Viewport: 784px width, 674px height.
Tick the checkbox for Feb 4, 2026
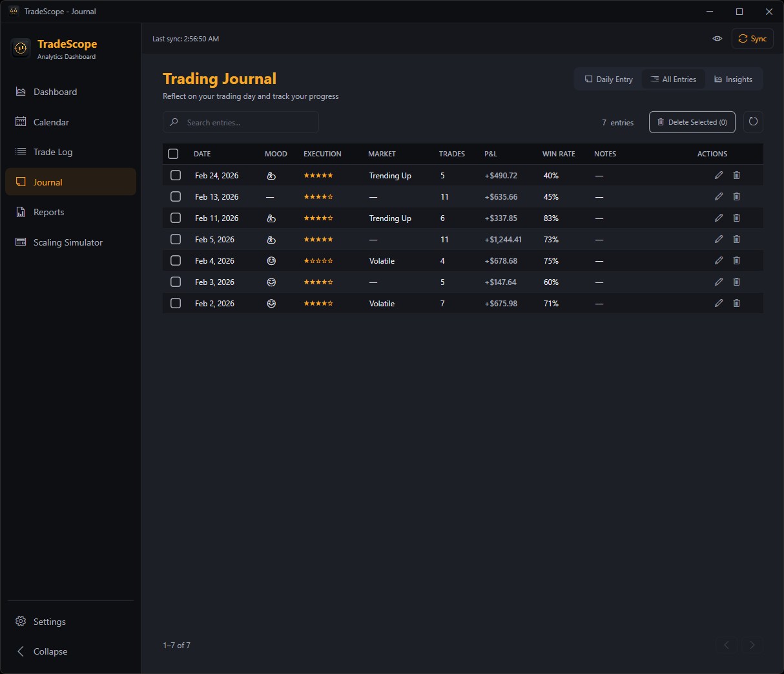click(176, 260)
